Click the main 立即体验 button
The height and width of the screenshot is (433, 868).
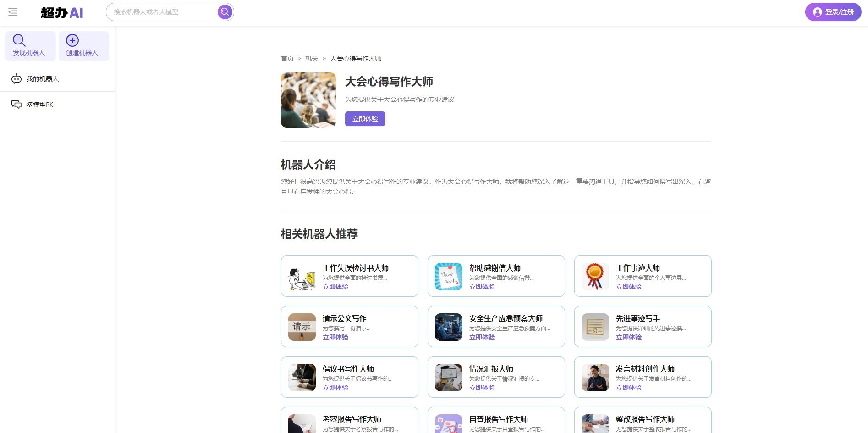[x=365, y=118]
